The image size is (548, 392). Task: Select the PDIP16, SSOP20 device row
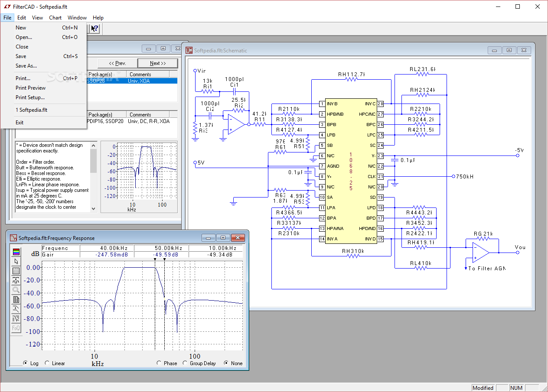[x=132, y=121]
